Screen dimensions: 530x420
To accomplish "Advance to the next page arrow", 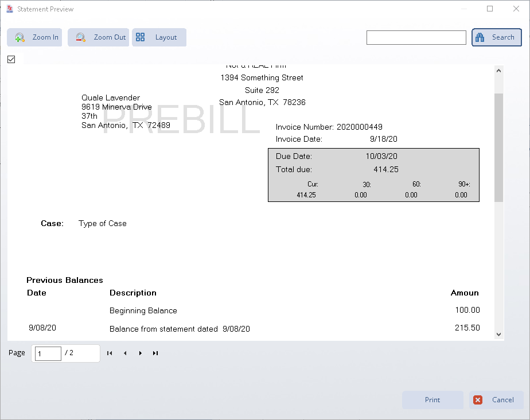I will 140,353.
